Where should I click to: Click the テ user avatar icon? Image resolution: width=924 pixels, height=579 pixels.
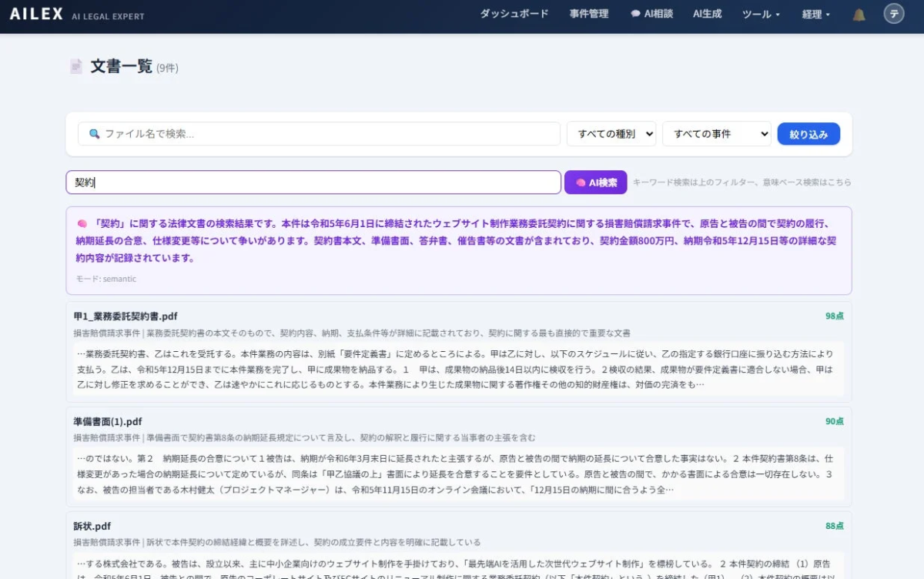[x=893, y=14]
